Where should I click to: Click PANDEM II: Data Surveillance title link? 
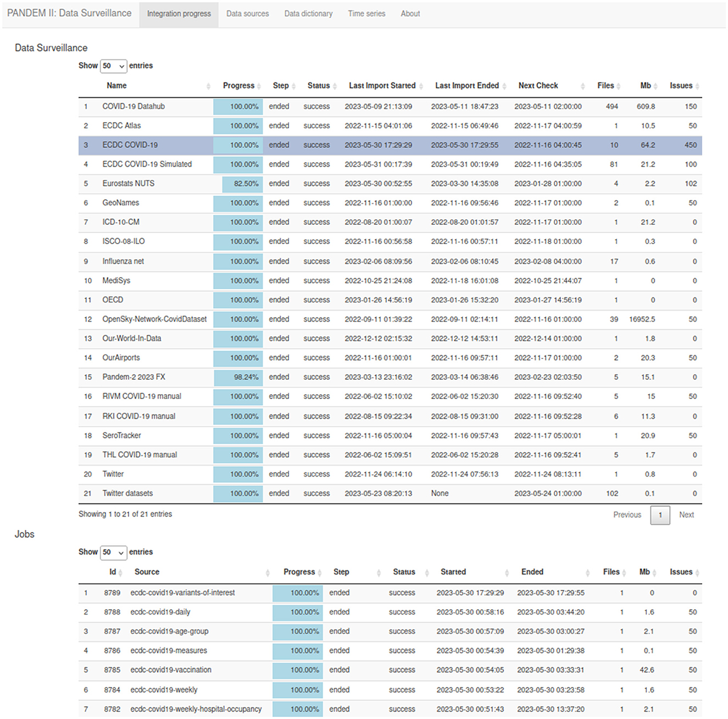coord(69,13)
